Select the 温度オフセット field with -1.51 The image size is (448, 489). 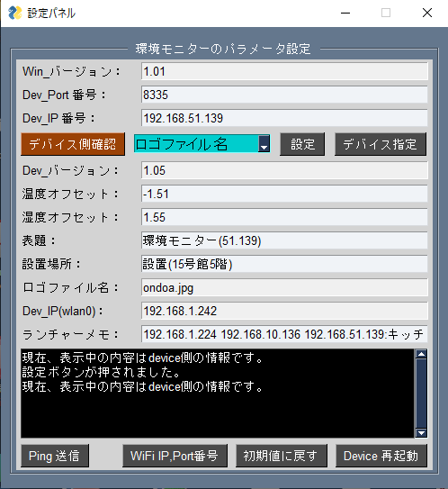[x=284, y=194]
